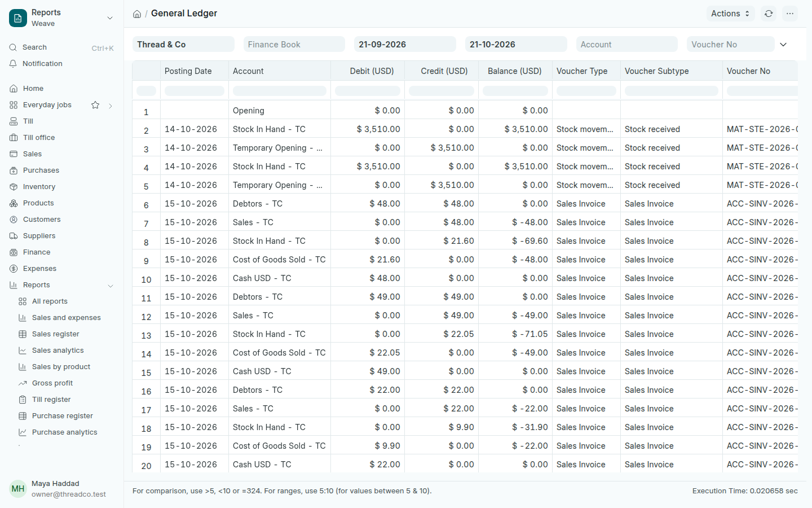Screen dimensions: 812x508
Task: Open Purchase analytics report
Action: 67,432
